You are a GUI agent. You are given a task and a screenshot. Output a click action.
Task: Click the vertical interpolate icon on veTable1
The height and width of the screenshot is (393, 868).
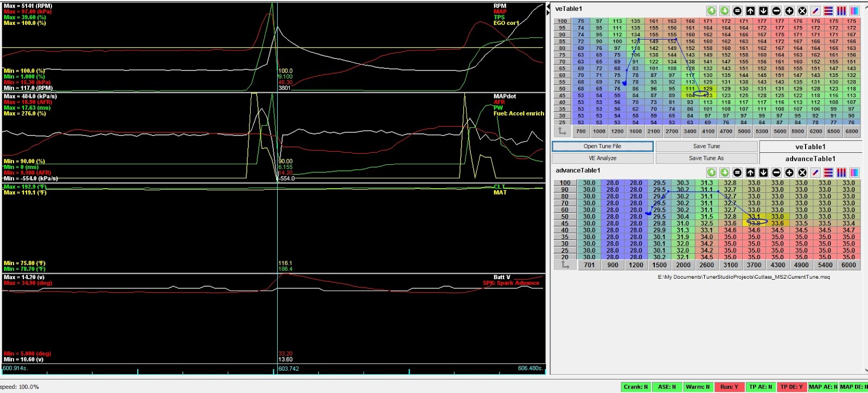click(841, 11)
